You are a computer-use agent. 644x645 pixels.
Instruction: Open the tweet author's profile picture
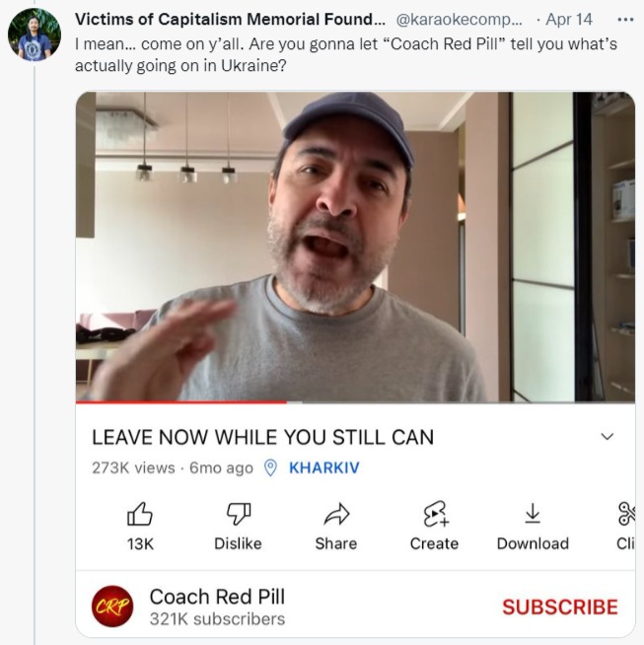[x=35, y=35]
